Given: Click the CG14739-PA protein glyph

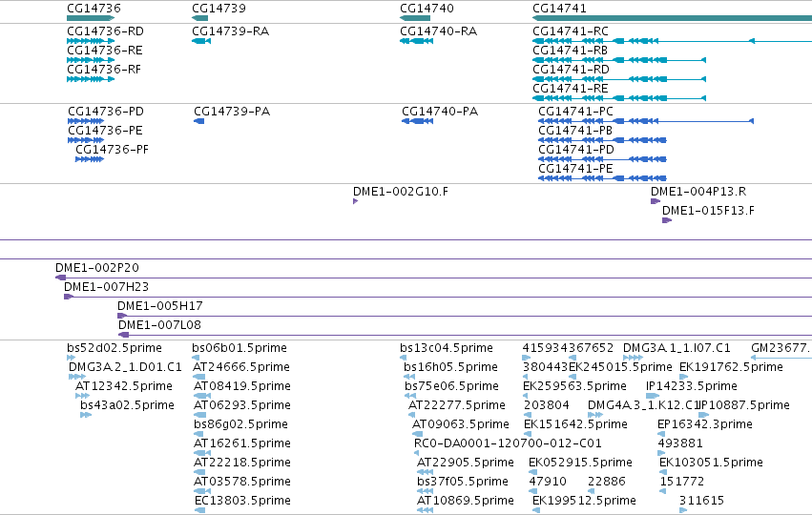Looking at the screenshot, I should [x=198, y=121].
